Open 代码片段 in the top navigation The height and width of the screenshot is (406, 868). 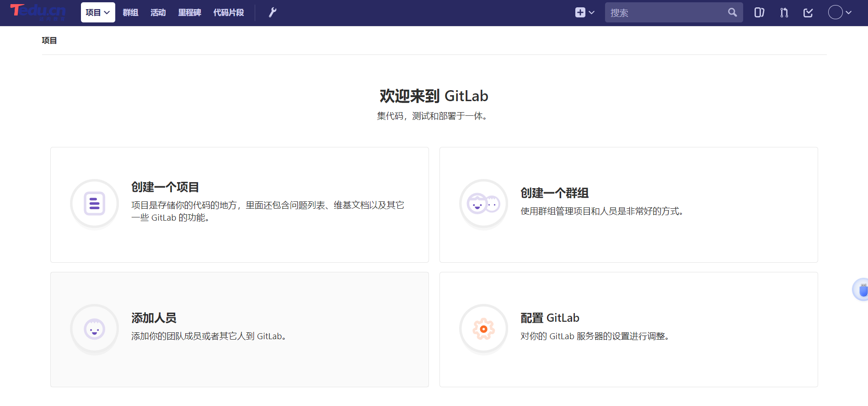coord(229,12)
